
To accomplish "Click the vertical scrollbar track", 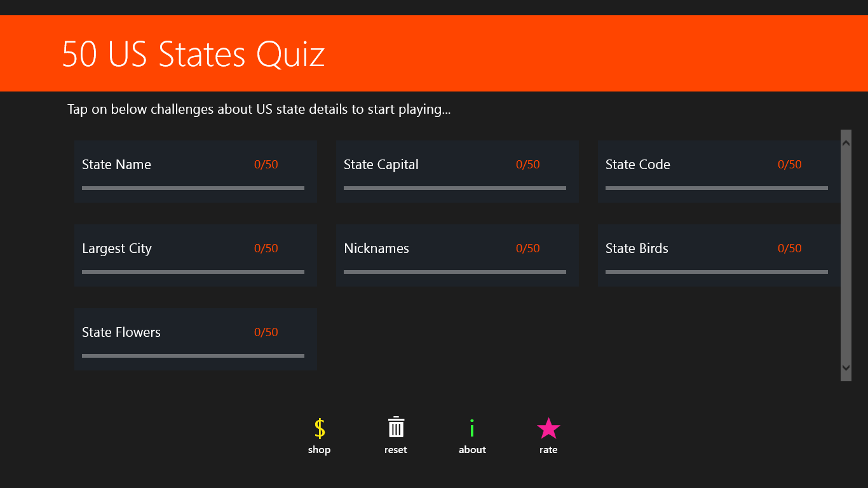I will point(846,254).
